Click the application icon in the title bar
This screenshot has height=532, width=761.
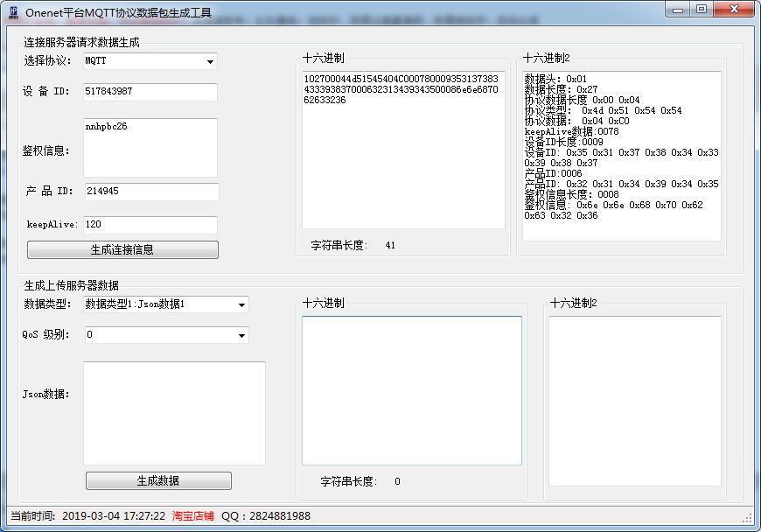(x=11, y=10)
